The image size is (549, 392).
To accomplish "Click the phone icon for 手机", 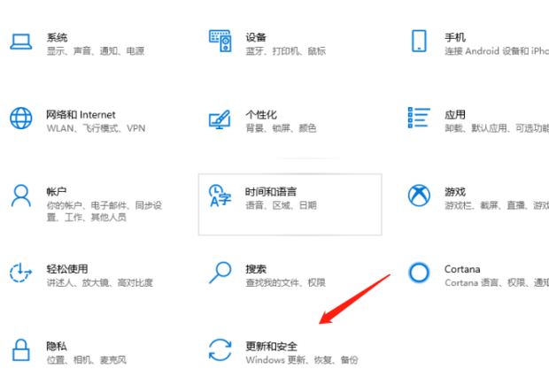I will 419,41.
